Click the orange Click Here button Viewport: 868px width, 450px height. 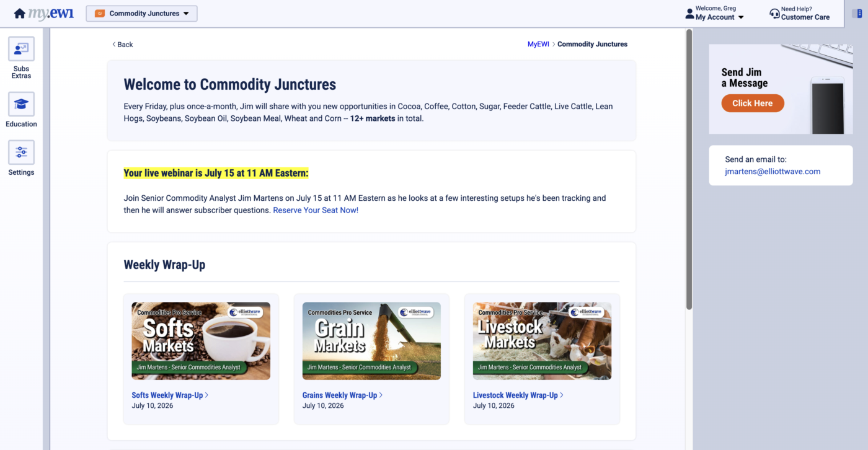pyautogui.click(x=753, y=104)
